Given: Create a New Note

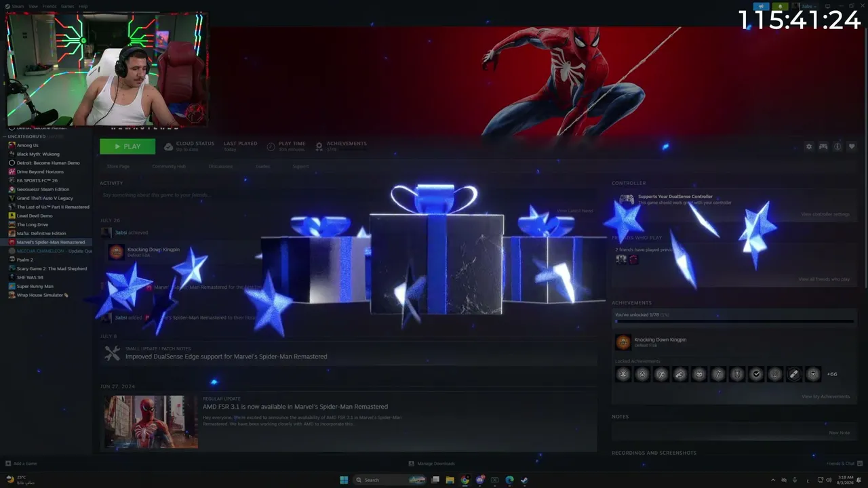Looking at the screenshot, I should (839, 432).
